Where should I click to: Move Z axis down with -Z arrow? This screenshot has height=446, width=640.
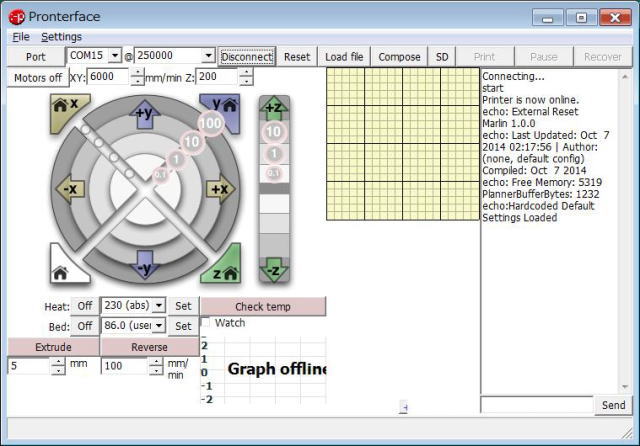click(274, 269)
